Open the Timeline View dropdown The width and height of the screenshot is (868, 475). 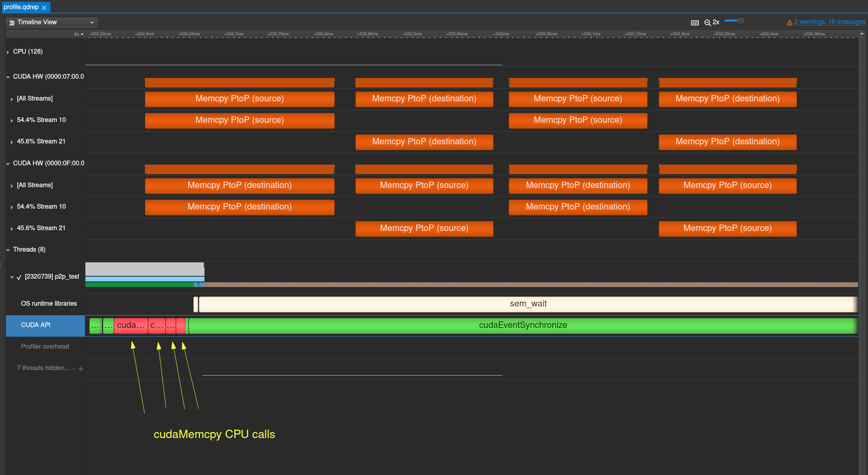[92, 23]
